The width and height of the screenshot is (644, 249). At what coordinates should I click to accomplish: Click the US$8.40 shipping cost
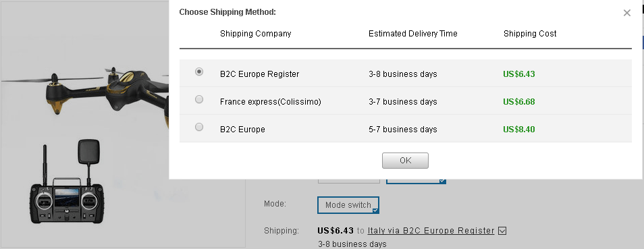click(518, 130)
